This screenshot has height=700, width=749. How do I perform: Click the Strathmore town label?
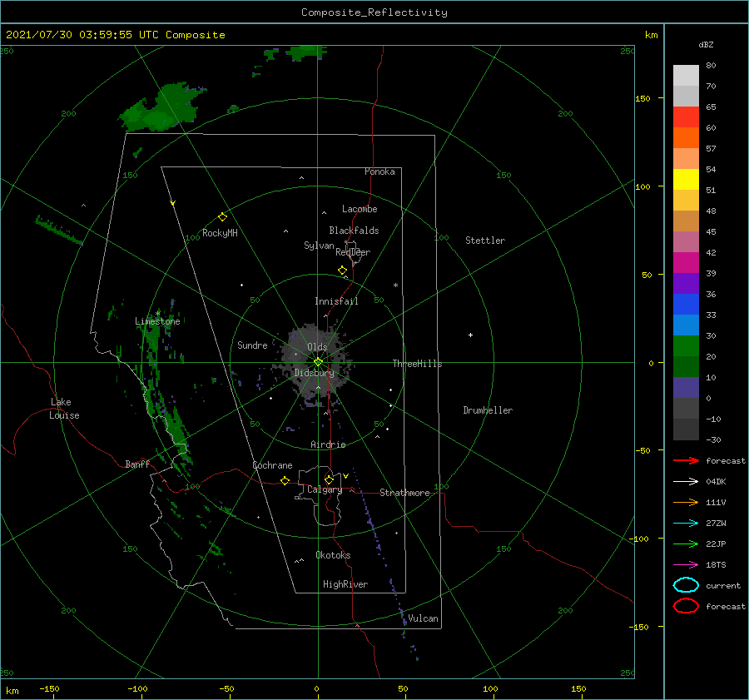(x=404, y=493)
